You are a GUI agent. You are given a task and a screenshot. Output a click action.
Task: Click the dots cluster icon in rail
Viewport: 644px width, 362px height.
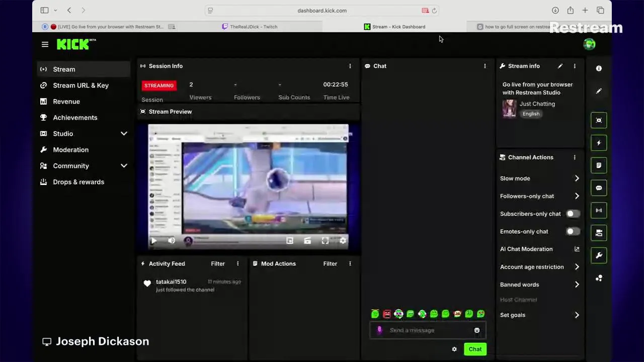pyautogui.click(x=599, y=278)
